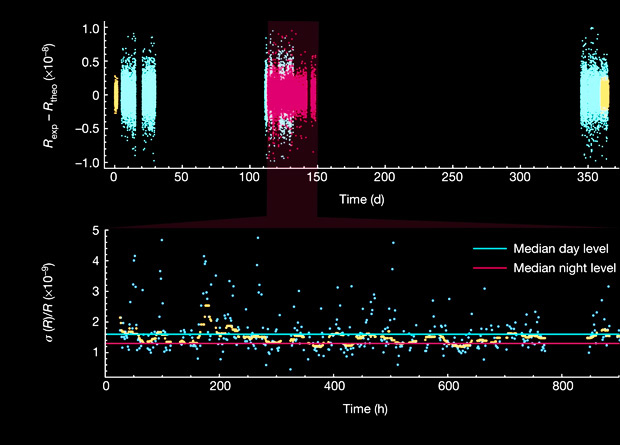Click the 'Median night level' legend label
The width and height of the screenshot is (620, 445).
tap(562, 269)
